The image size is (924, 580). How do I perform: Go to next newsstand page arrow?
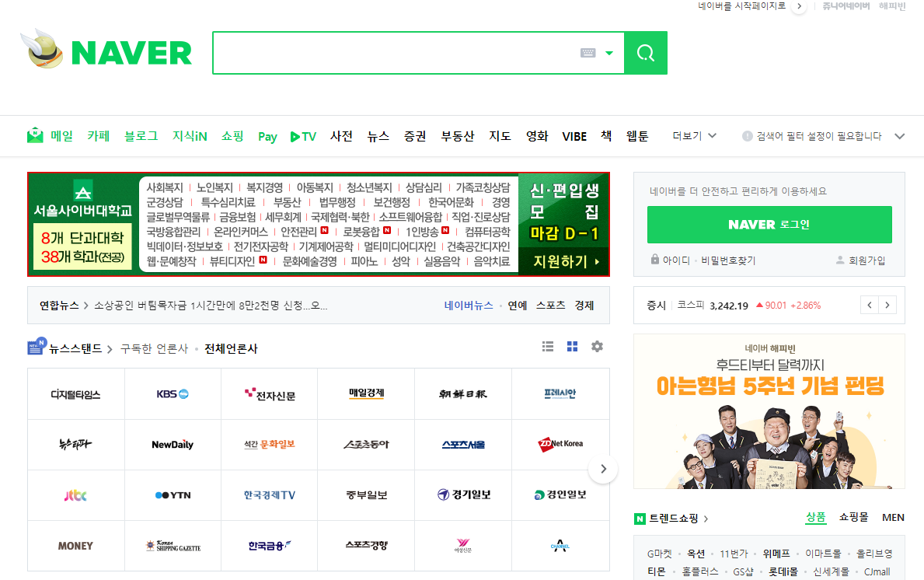(603, 469)
